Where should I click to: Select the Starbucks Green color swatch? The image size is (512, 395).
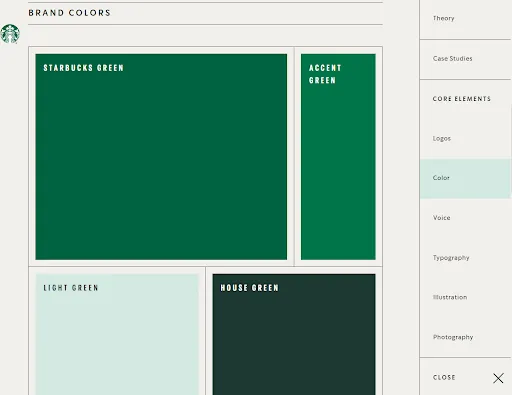click(161, 157)
